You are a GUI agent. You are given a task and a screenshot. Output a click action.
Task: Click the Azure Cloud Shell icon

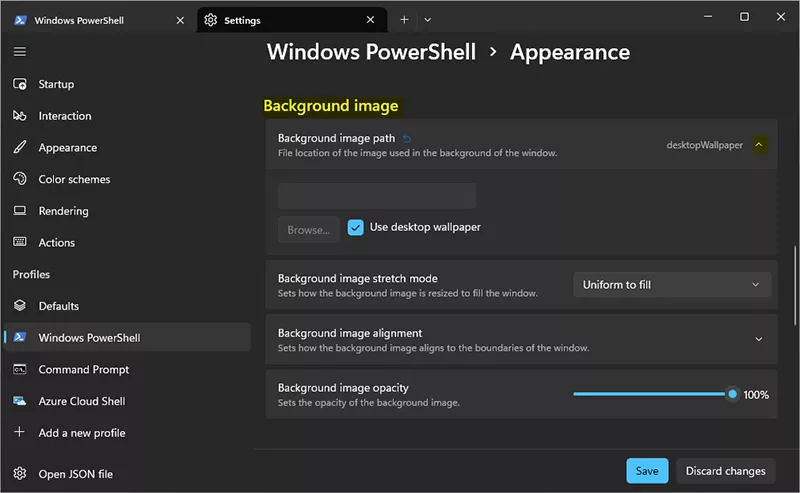click(19, 401)
